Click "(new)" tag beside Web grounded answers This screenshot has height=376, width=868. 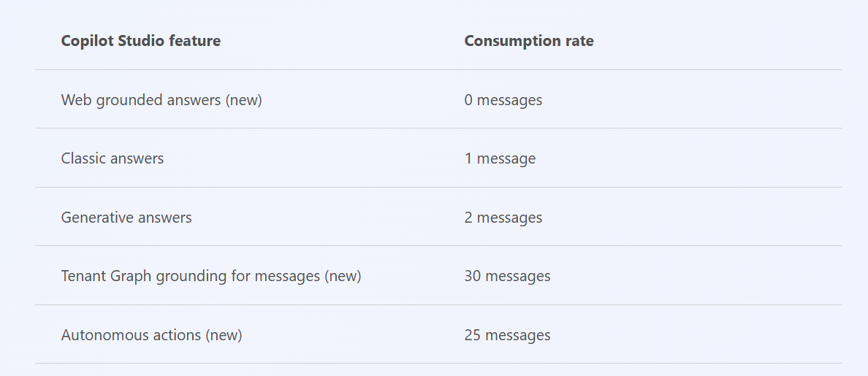coord(244,100)
